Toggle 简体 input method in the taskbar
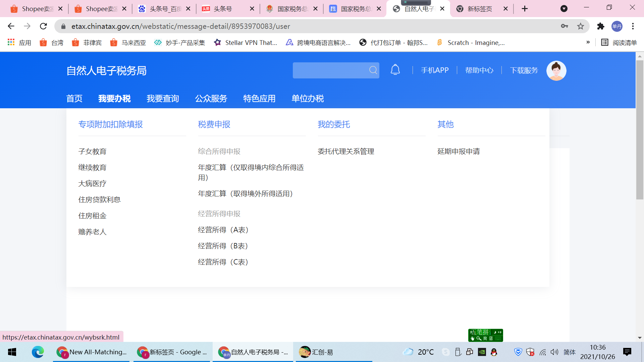The image size is (644, 362). tap(569, 352)
